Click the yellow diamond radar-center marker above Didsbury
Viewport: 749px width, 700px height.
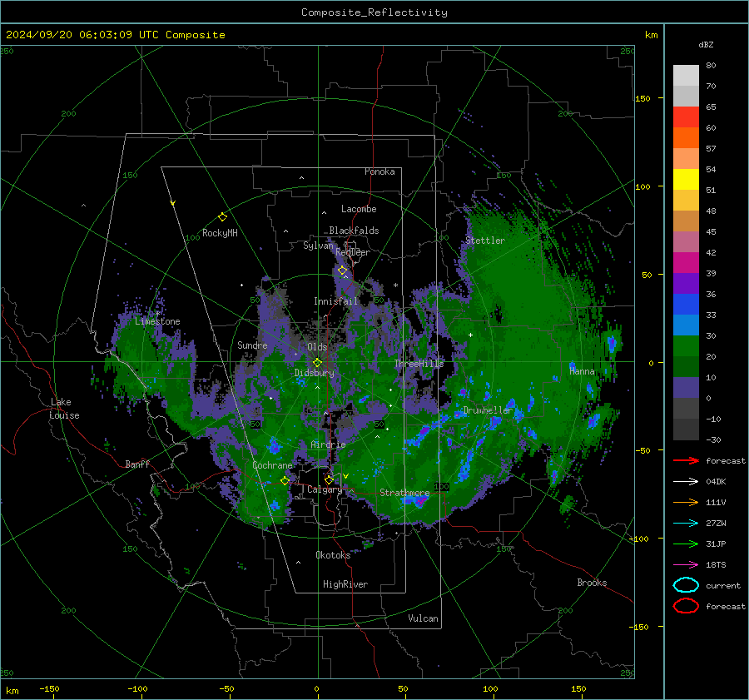pyautogui.click(x=317, y=363)
